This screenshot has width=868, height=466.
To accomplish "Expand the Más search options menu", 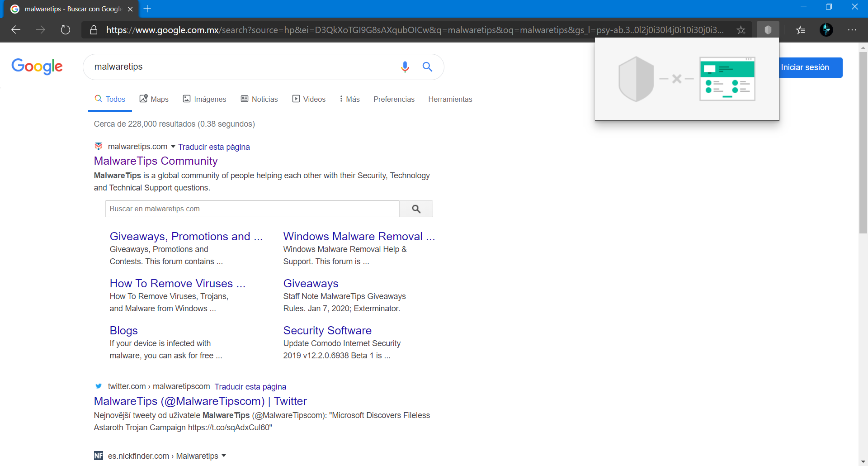I will 349,99.
